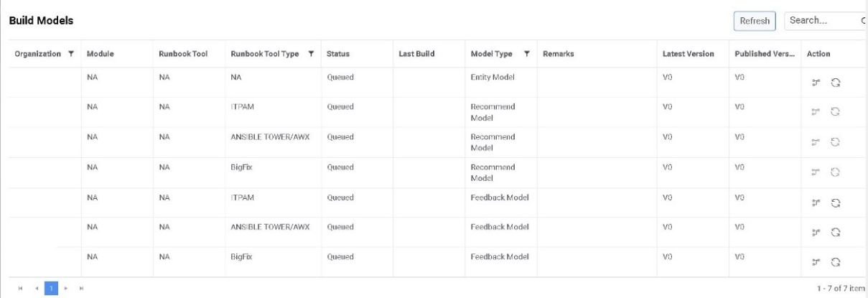Screen dimensions: 868x298
Task: Click the rebuild icon for the Entity Model row
Action: coord(836,82)
